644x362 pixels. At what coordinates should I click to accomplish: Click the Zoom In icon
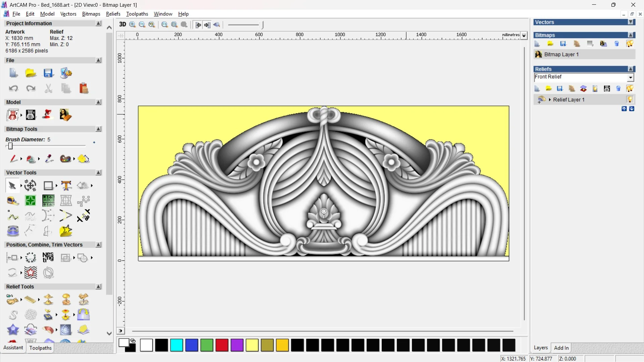pos(132,24)
